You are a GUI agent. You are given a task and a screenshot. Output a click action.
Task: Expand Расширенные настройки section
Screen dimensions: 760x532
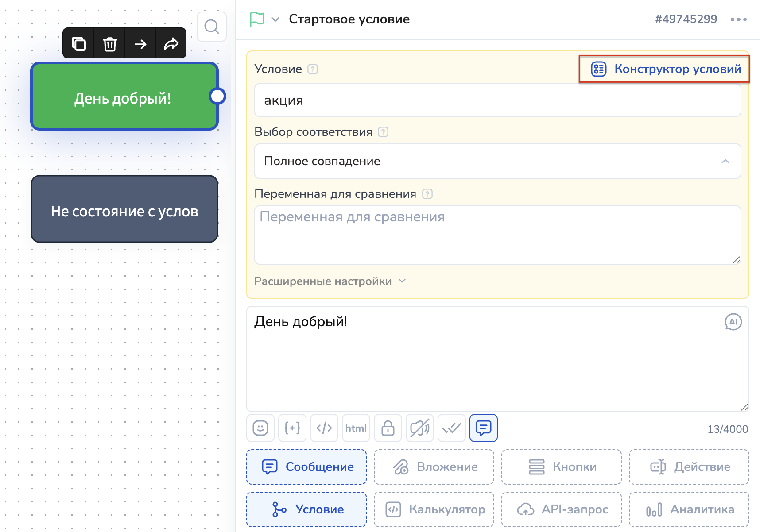330,281
